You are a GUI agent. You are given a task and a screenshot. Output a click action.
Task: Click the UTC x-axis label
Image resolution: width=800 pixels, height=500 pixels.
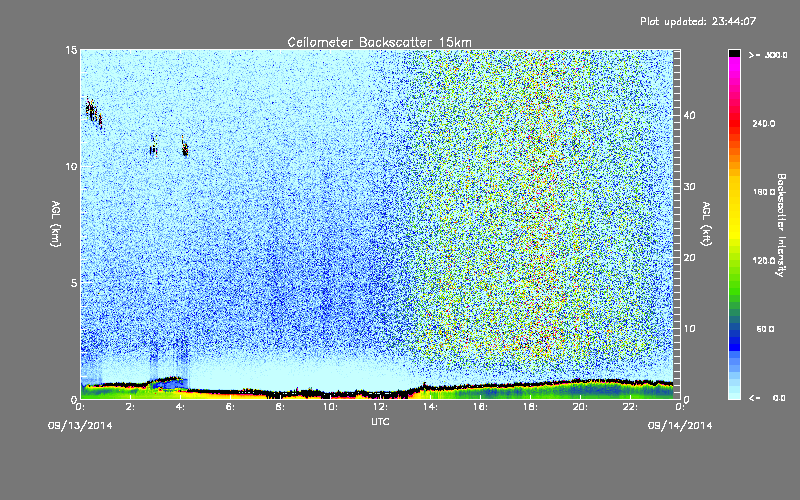(380, 421)
